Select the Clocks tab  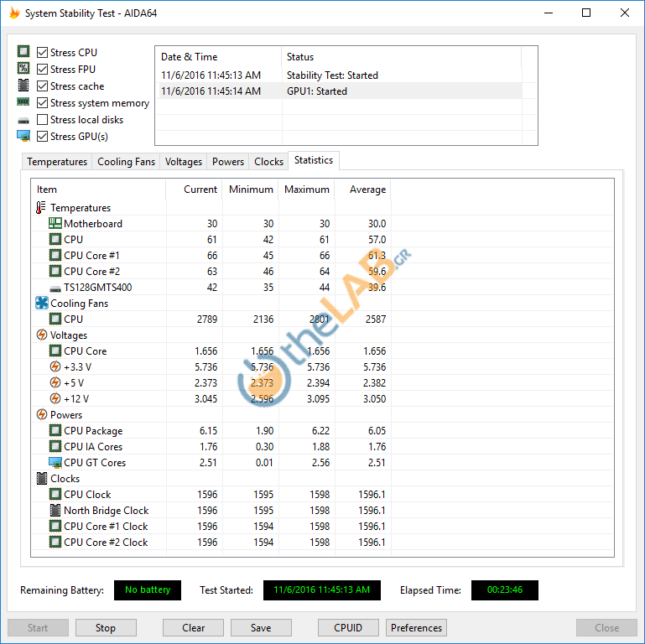click(268, 162)
